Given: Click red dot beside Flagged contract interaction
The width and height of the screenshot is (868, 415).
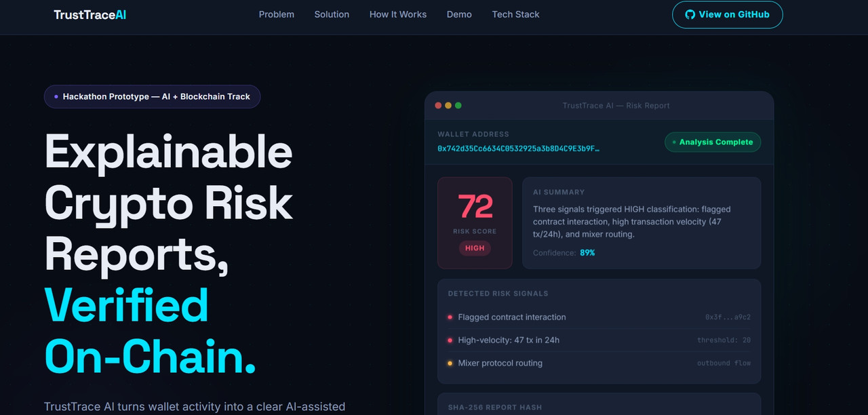Looking at the screenshot, I should 450,317.
